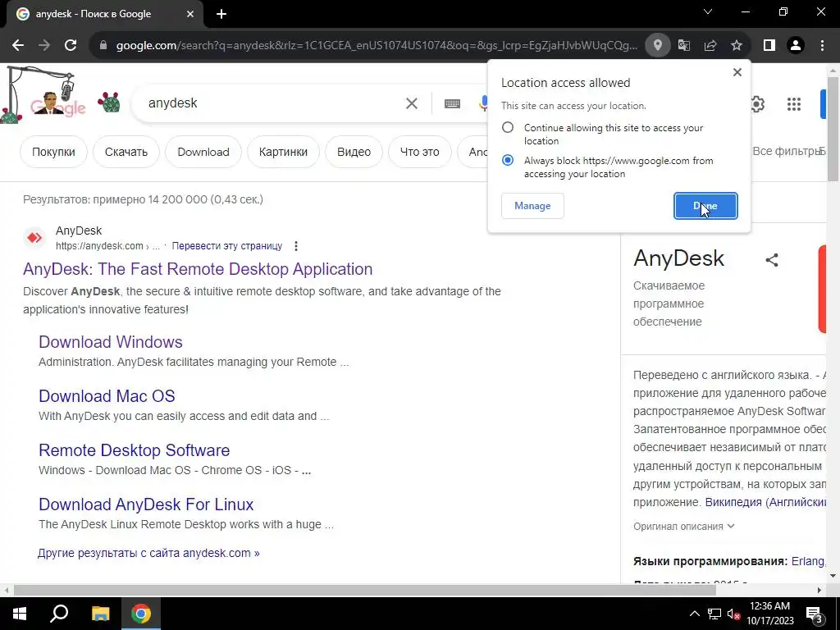Click the address bar URL
This screenshot has width=840, height=630.
click(377, 46)
